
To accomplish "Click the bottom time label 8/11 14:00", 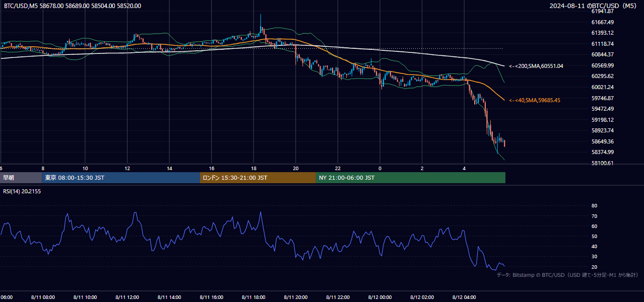I will point(169,297).
